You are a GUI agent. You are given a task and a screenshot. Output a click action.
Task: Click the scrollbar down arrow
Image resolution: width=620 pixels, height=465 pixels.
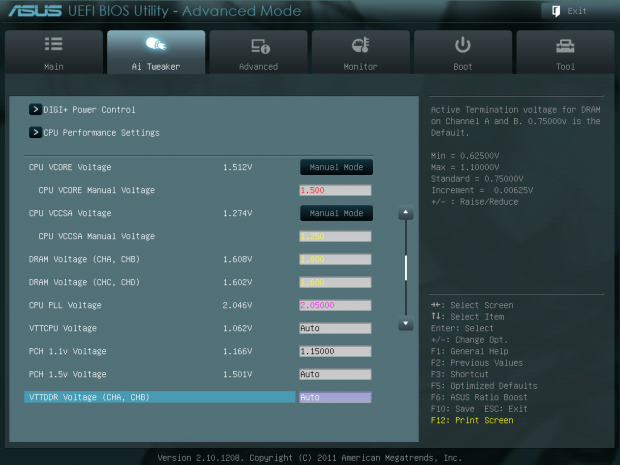406,323
